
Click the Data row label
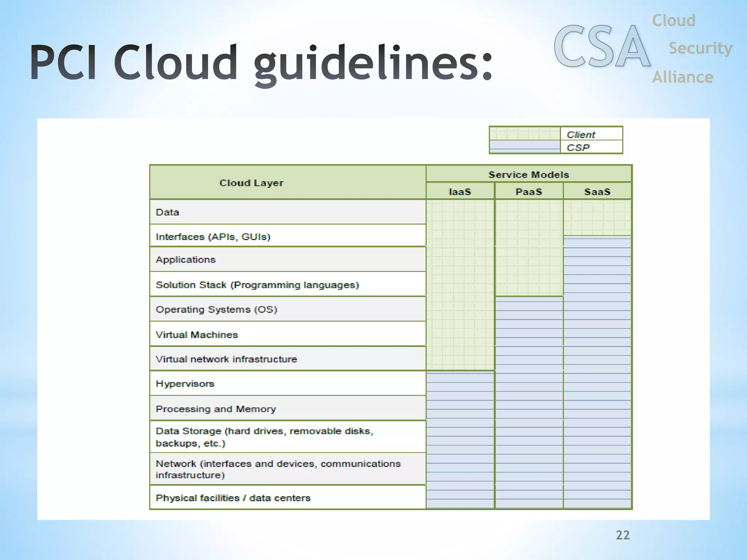[167, 212]
